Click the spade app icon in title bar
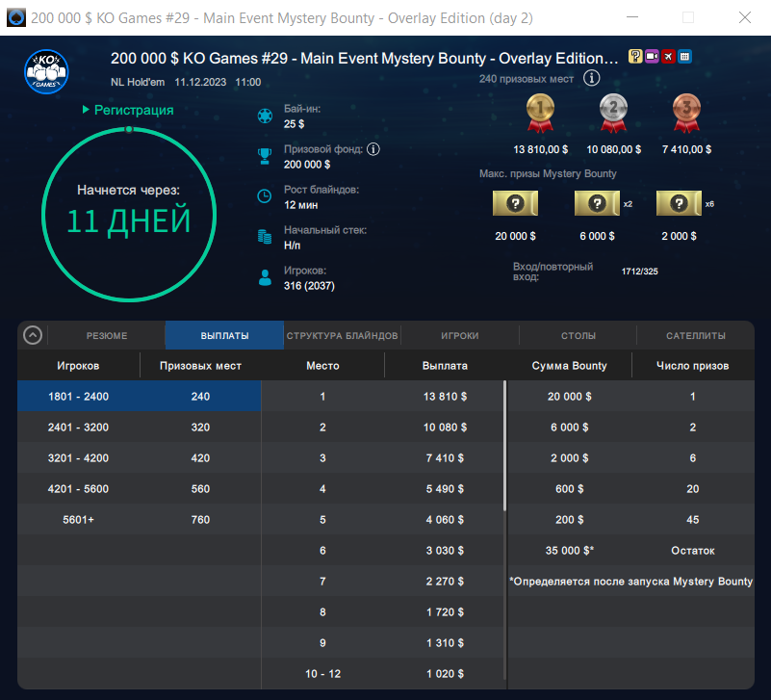The height and width of the screenshot is (700, 771). pyautogui.click(x=16, y=17)
